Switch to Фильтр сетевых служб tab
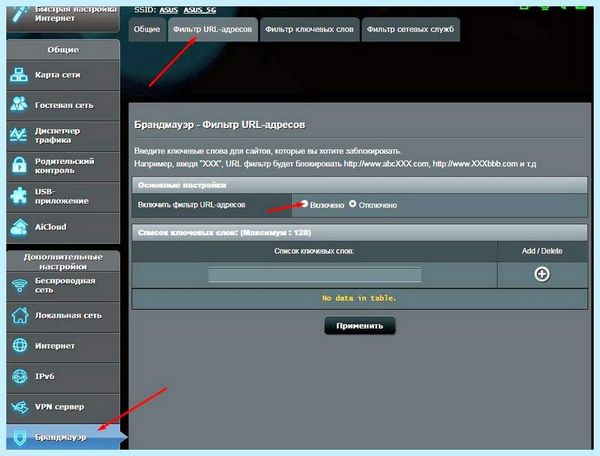Image resolution: width=600 pixels, height=456 pixels. [x=411, y=29]
